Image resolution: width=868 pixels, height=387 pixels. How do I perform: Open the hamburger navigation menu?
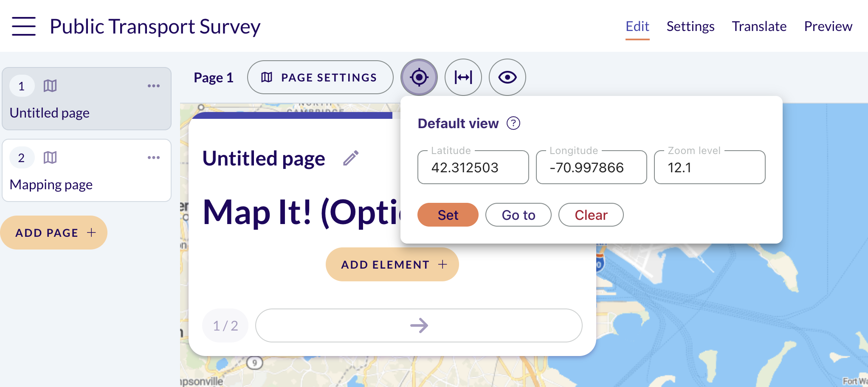(x=24, y=26)
